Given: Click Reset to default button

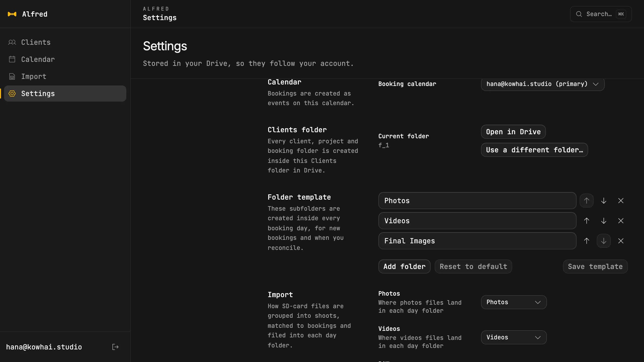Looking at the screenshot, I should click(x=473, y=266).
